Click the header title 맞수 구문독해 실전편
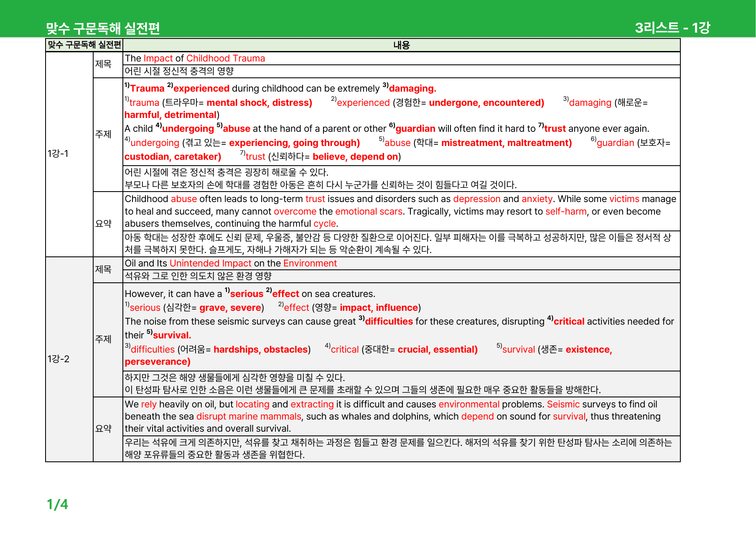The height and width of the screenshot is (535, 756). click(x=103, y=28)
